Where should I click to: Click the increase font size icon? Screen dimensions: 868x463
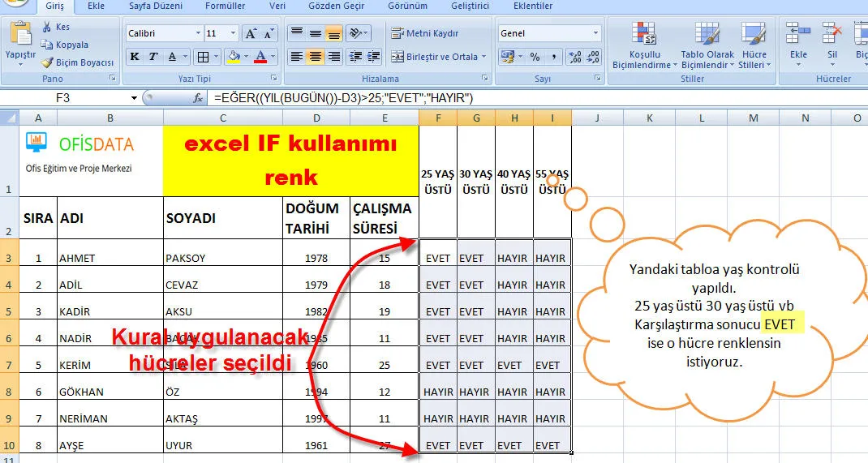pos(251,33)
